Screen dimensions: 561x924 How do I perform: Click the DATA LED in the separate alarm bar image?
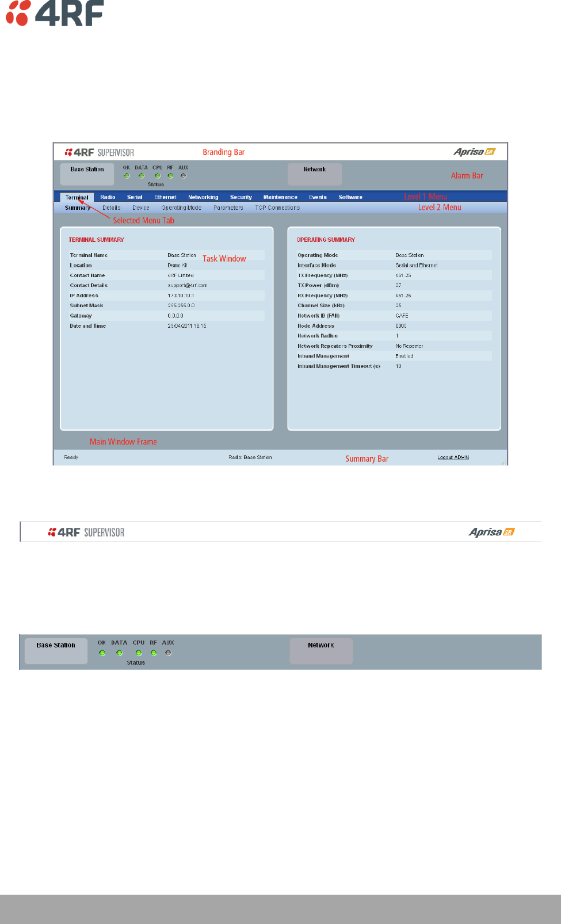click(119, 653)
